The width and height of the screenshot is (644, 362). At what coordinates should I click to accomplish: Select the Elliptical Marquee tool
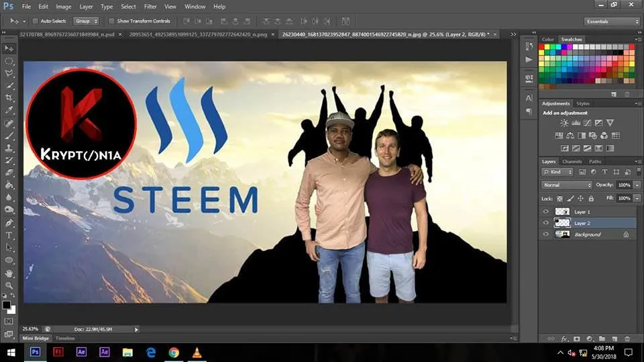(9, 61)
